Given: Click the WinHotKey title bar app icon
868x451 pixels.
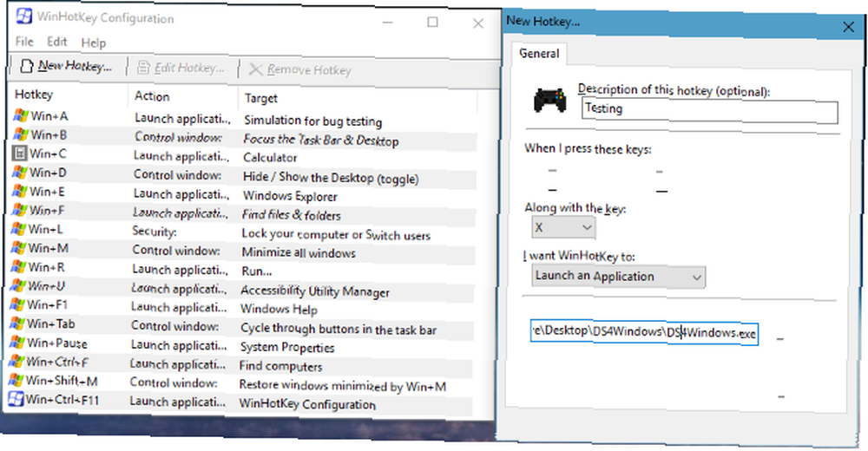Looking at the screenshot, I should tap(23, 16).
